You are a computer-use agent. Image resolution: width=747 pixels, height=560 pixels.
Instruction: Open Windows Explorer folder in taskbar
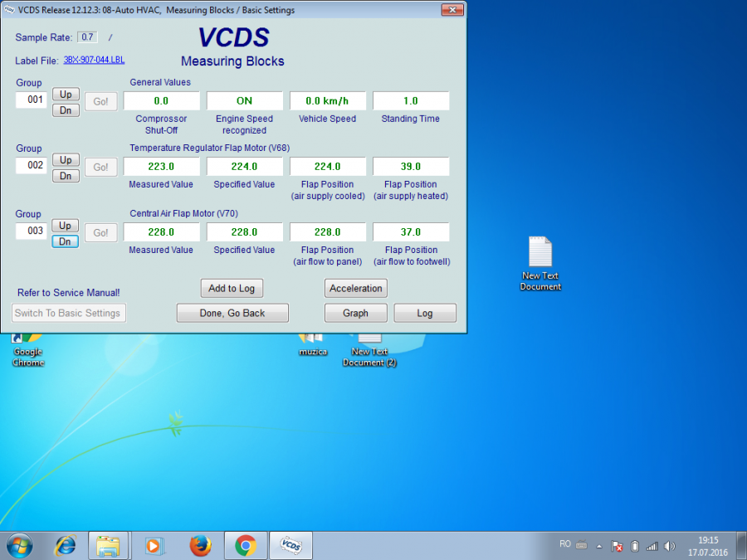[109, 545]
